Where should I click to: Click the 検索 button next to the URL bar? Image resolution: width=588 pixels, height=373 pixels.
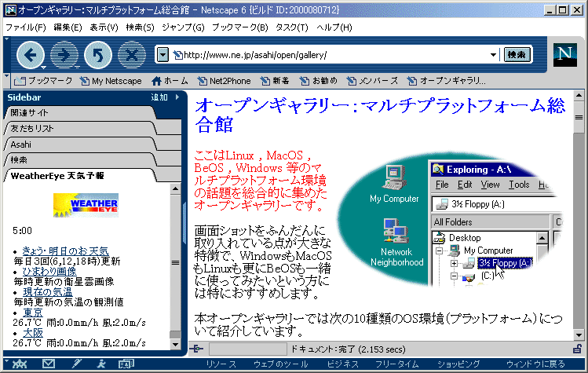click(517, 55)
